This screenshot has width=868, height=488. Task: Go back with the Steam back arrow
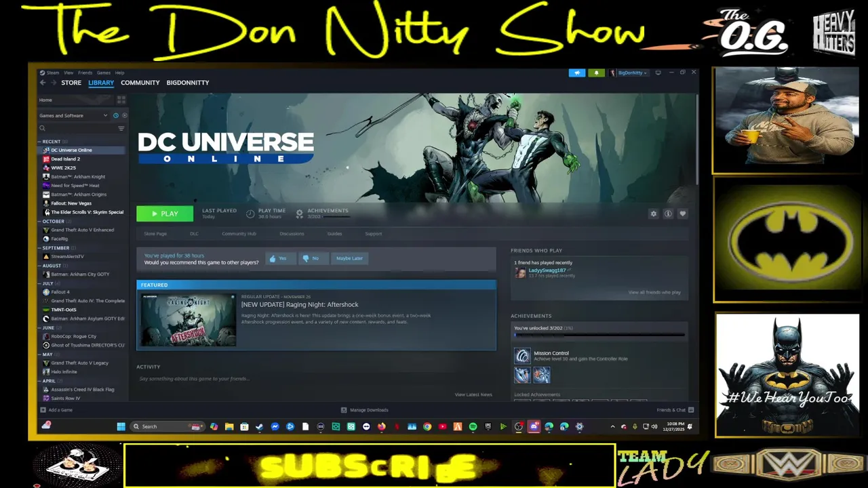(x=43, y=83)
